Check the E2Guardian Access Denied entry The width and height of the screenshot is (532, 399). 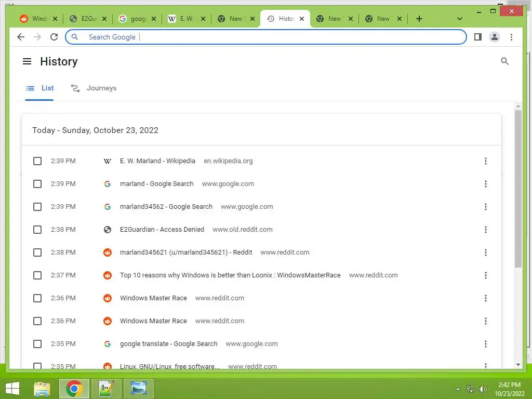[37, 230]
